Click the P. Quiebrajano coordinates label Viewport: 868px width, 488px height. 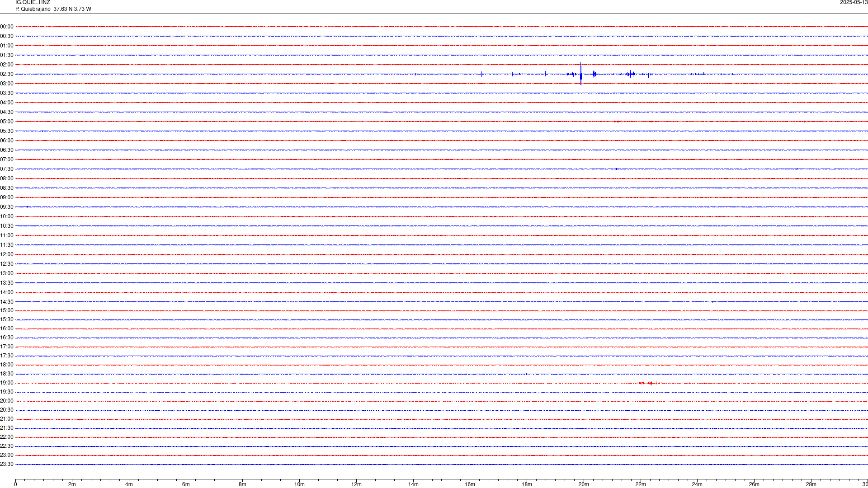53,9
